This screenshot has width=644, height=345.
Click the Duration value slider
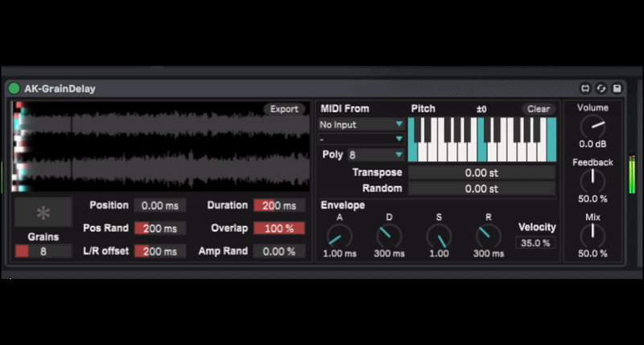(279, 206)
